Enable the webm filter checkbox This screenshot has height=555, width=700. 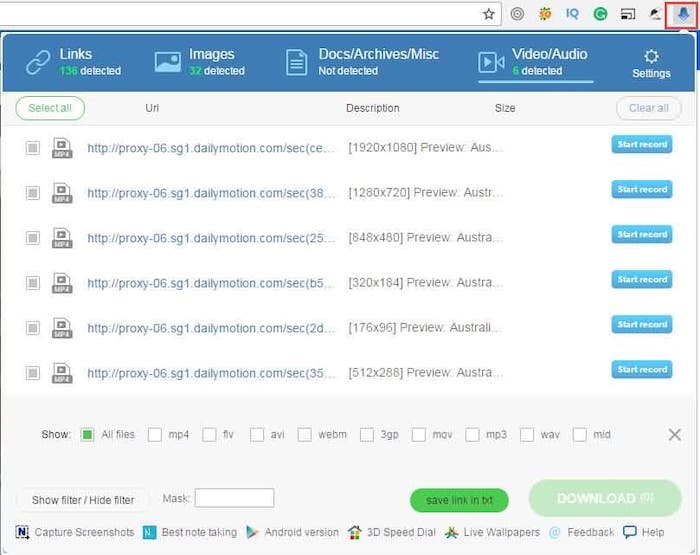click(304, 434)
